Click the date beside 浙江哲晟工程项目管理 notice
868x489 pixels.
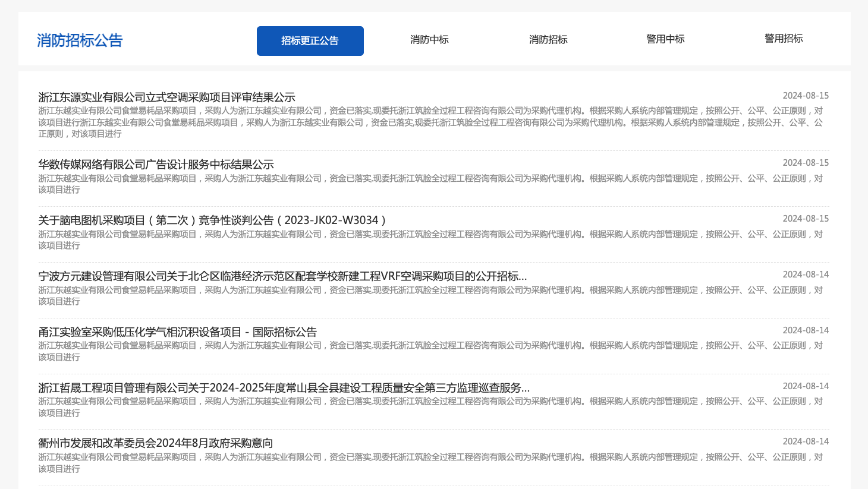tap(806, 386)
